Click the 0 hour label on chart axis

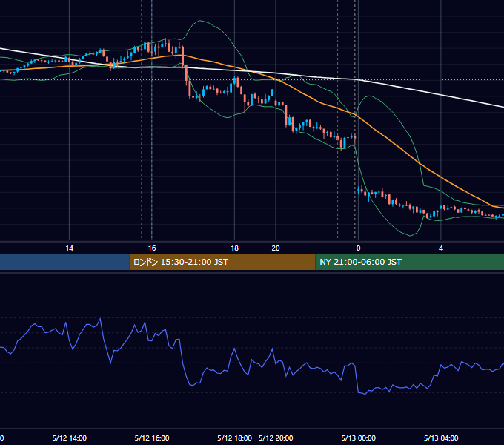[358, 248]
